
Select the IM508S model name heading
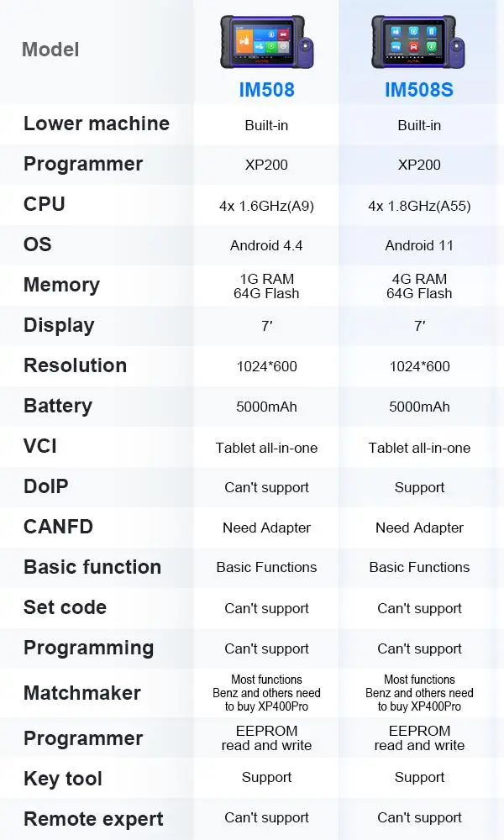pos(419,89)
